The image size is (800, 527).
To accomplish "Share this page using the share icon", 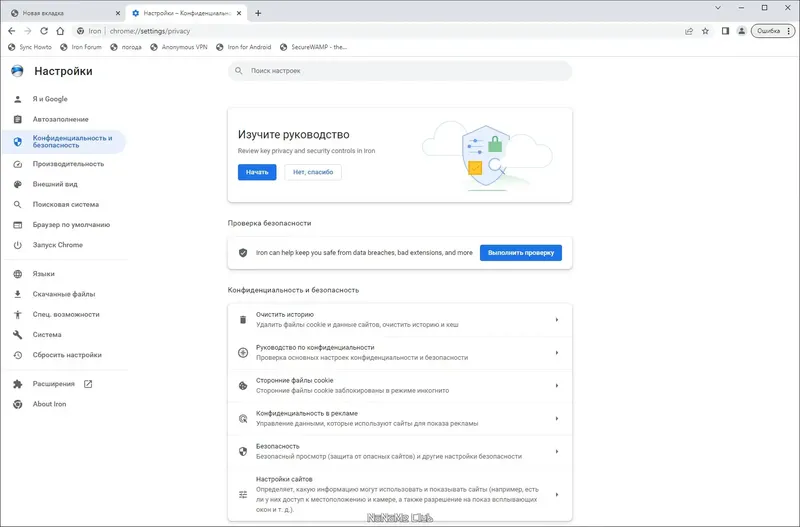I will pos(689,31).
